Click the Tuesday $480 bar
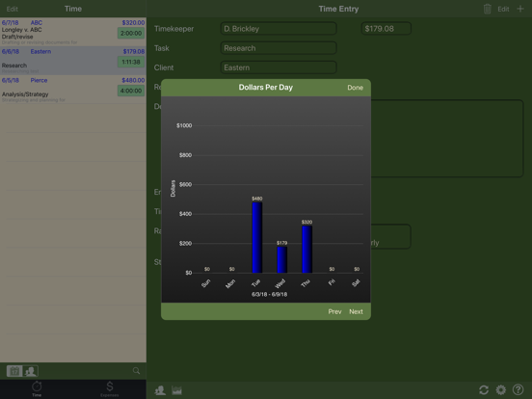The image size is (532, 399). point(256,237)
